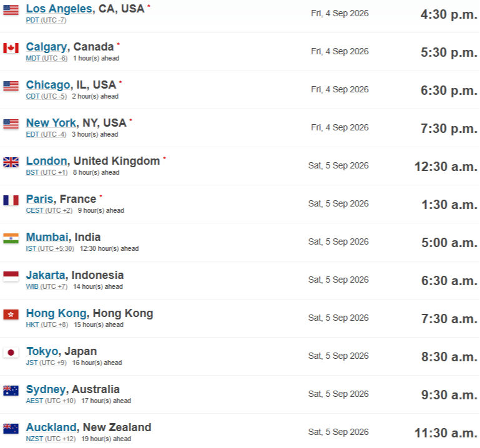Open the Mumbai city link
The image size is (480, 448).
(47, 237)
